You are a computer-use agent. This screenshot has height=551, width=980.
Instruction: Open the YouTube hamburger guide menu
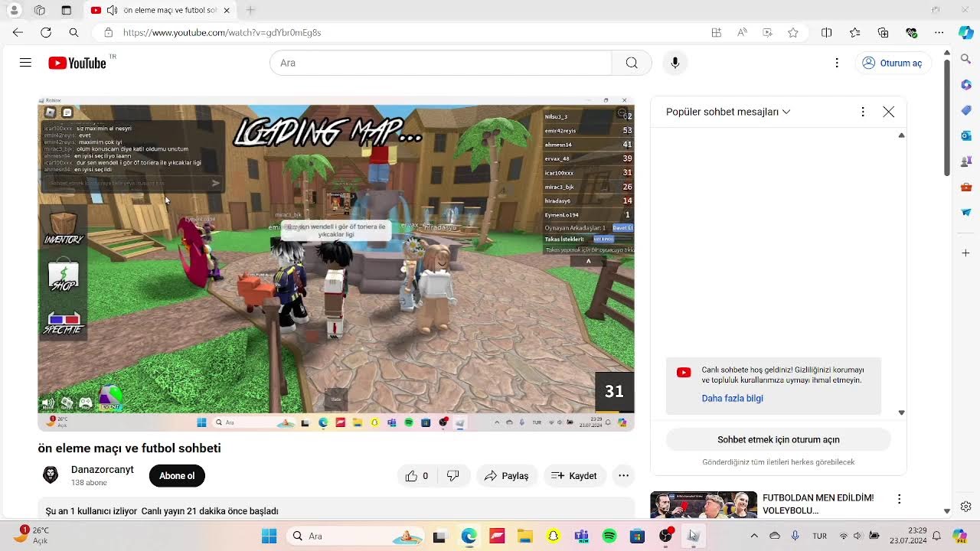tap(25, 63)
